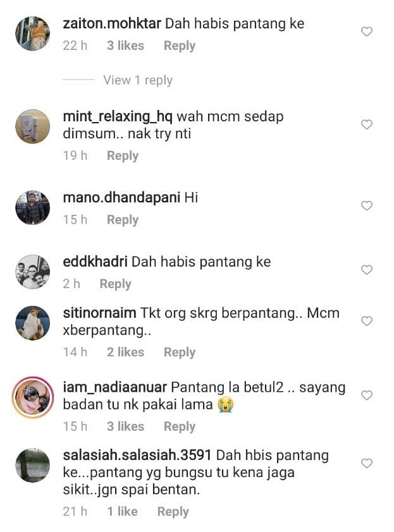
Task: Open salasiah.salasiah.3591's profile picture
Action: (33, 465)
